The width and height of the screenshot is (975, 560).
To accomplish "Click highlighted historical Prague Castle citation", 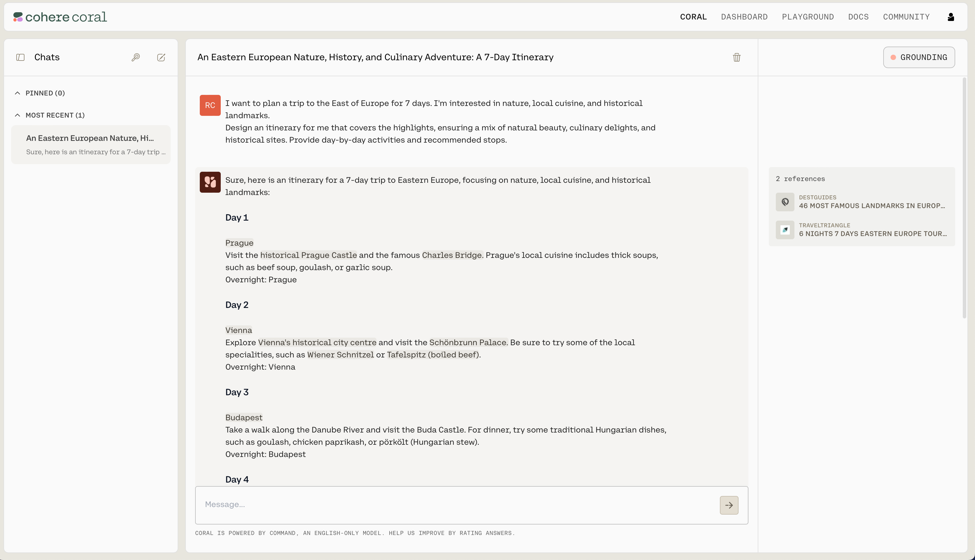I will click(309, 255).
